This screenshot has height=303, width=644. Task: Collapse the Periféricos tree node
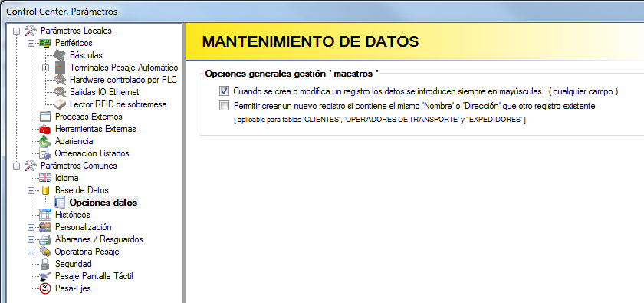click(31, 43)
